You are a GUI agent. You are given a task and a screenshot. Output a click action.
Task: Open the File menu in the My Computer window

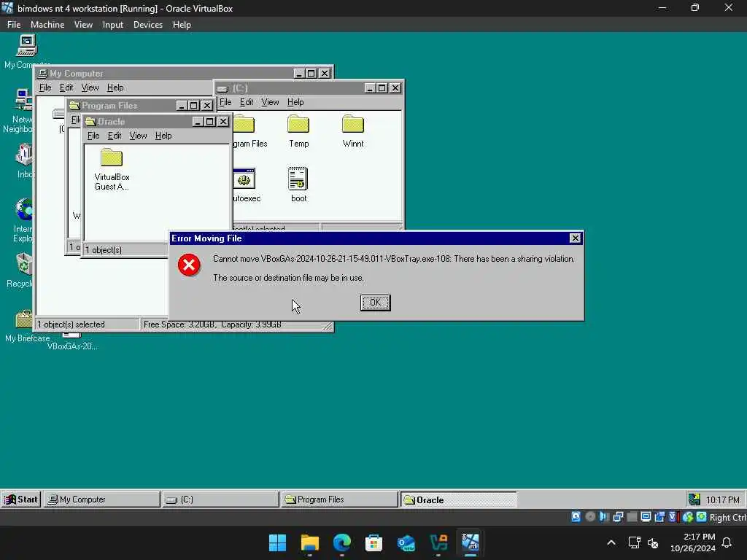45,87
